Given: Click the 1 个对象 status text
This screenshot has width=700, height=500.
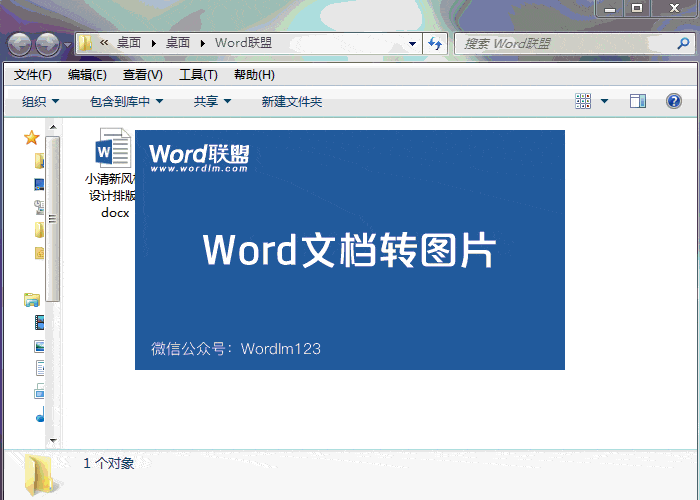Looking at the screenshot, I should pos(108,463).
